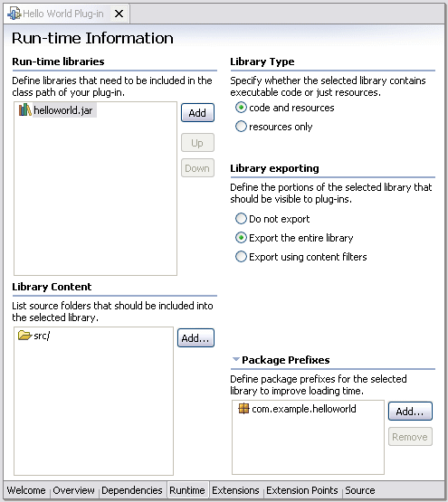Image resolution: width=448 pixels, height=502 pixels.
Task: Go to the Source tab
Action: click(360, 490)
